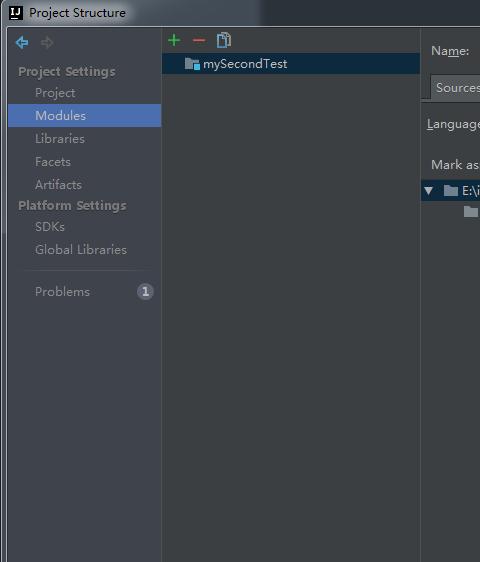The image size is (480, 562).
Task: Select Modules in the sidebar
Action: click(85, 115)
